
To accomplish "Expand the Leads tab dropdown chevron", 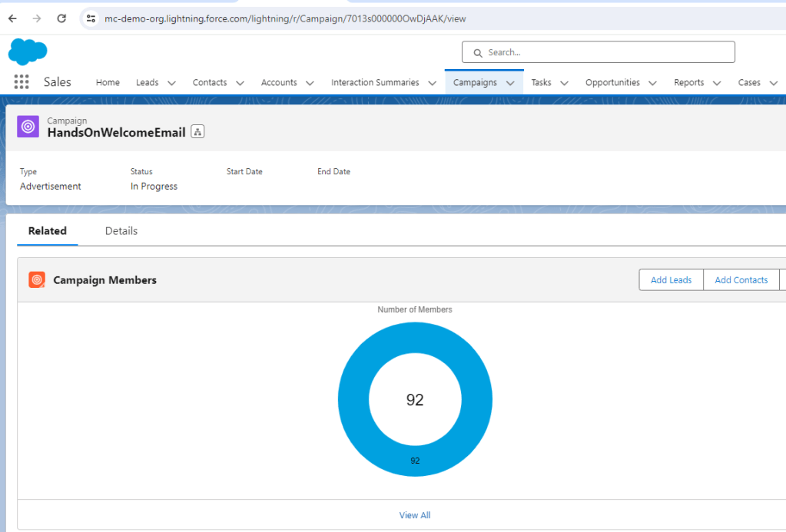I will click(171, 83).
